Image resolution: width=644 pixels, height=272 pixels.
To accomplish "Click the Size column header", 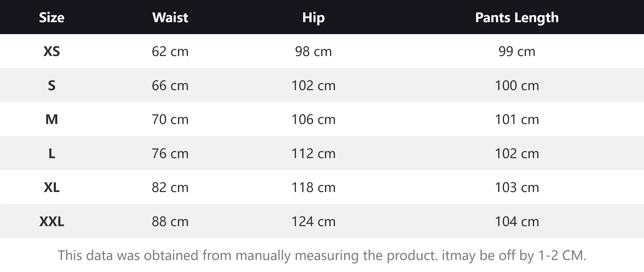I will point(52,18).
